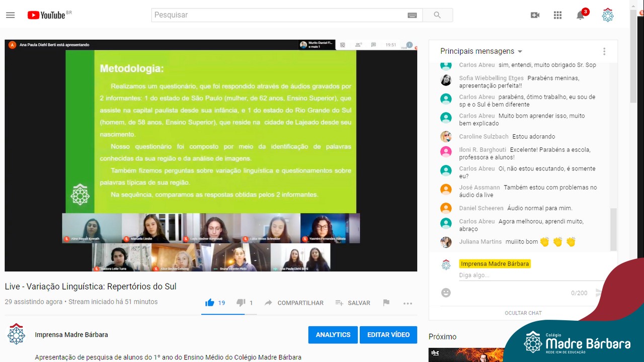644x362 pixels.
Task: Click SALVAR to save to playlist
Action: point(353,303)
